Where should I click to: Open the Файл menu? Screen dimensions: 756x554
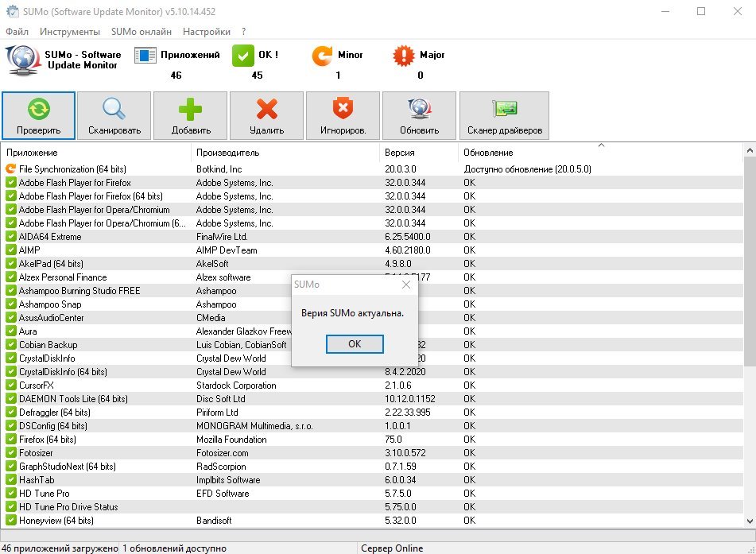[17, 32]
